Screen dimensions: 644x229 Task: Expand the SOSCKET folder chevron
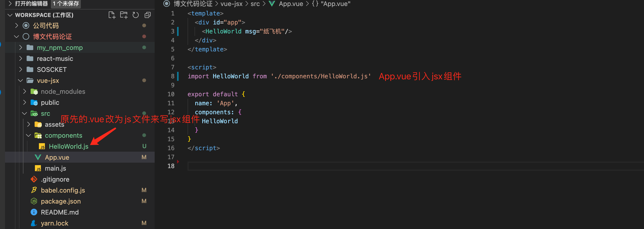(20, 70)
